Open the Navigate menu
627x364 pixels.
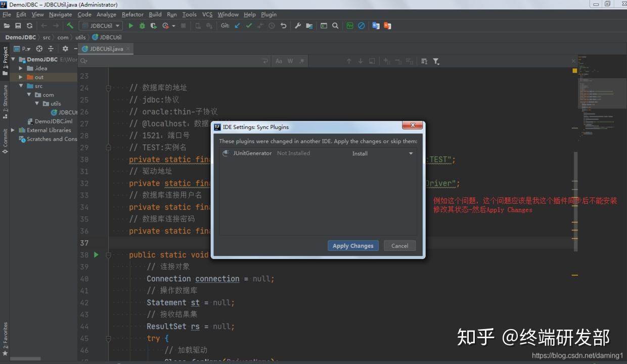point(60,15)
